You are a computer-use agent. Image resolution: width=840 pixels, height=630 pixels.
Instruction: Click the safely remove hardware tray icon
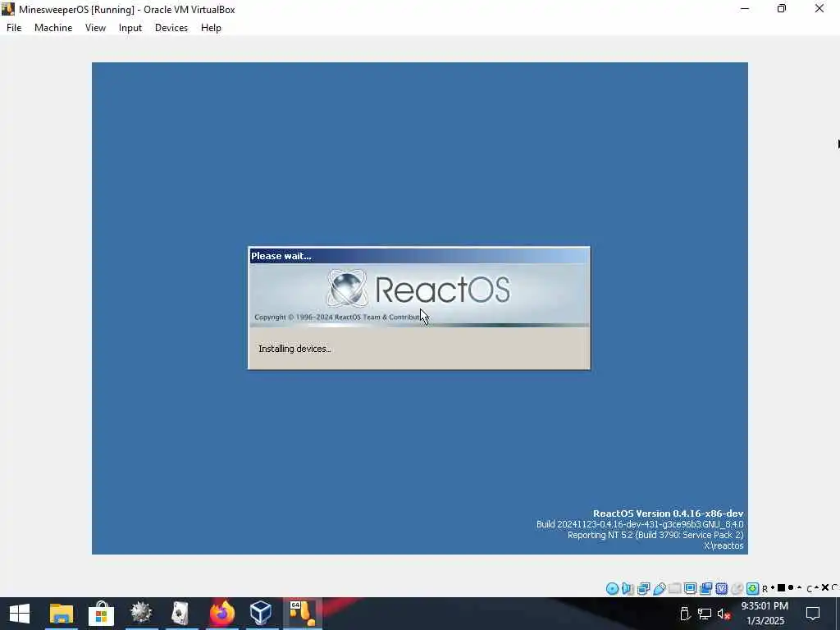pyautogui.click(x=685, y=614)
